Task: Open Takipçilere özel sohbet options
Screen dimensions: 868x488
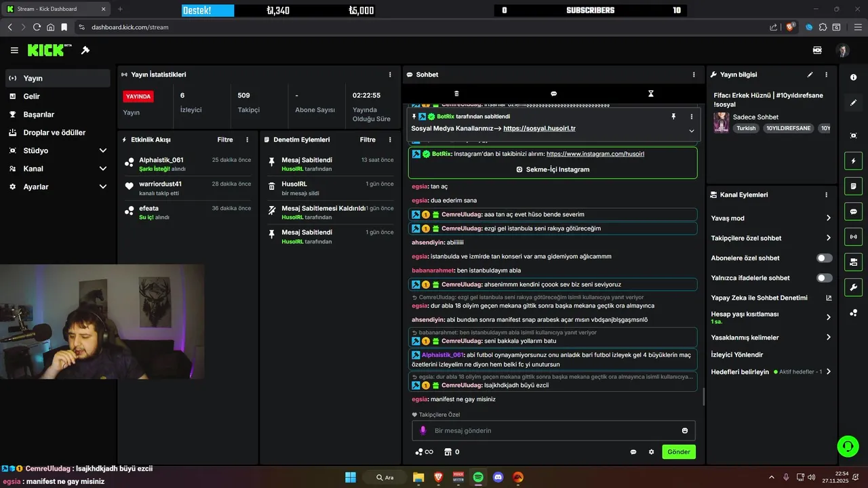Action: pyautogui.click(x=771, y=238)
